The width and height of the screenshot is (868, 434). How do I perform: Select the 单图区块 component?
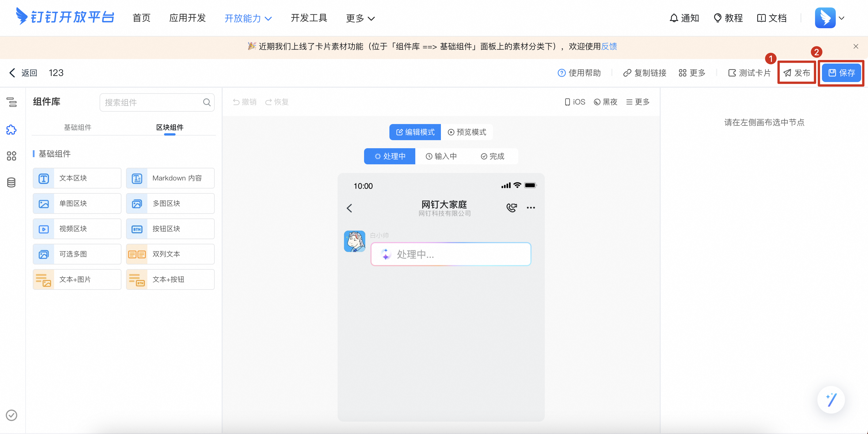pos(77,203)
